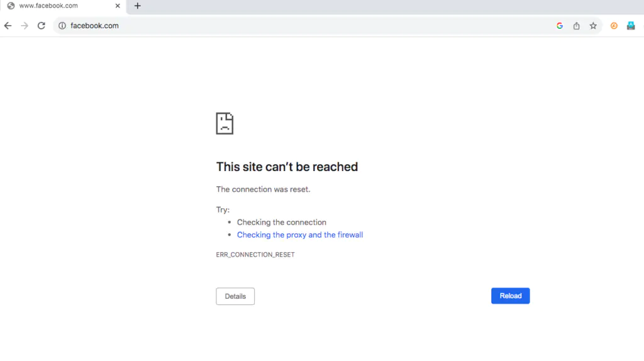Open a new tab with the plus button
The width and height of the screenshot is (644, 361).
138,6
